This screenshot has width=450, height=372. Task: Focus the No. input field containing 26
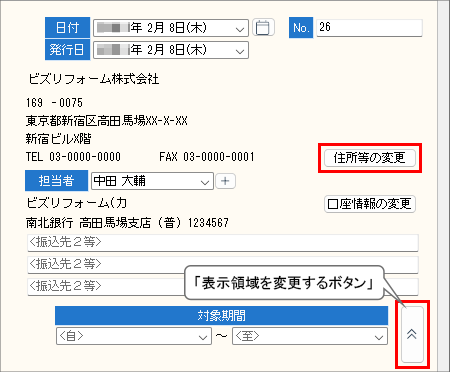[369, 28]
